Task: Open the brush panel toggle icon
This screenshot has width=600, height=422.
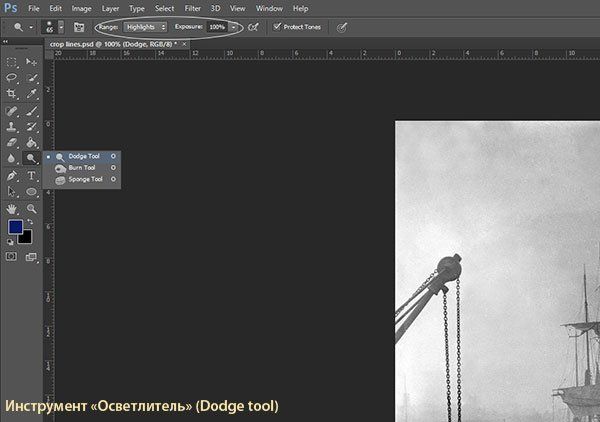Action: pyautogui.click(x=79, y=27)
